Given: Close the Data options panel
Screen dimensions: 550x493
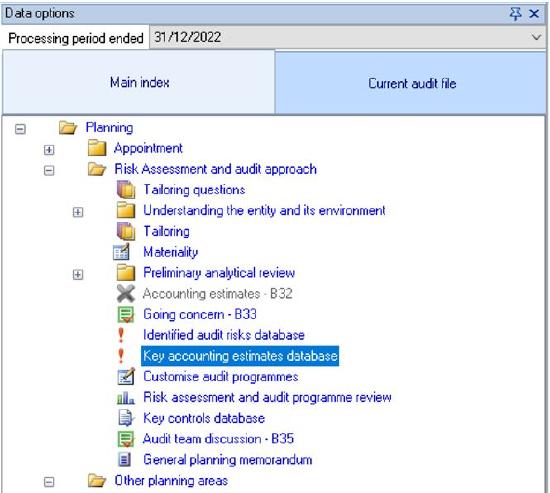Looking at the screenshot, I should click(x=534, y=14).
